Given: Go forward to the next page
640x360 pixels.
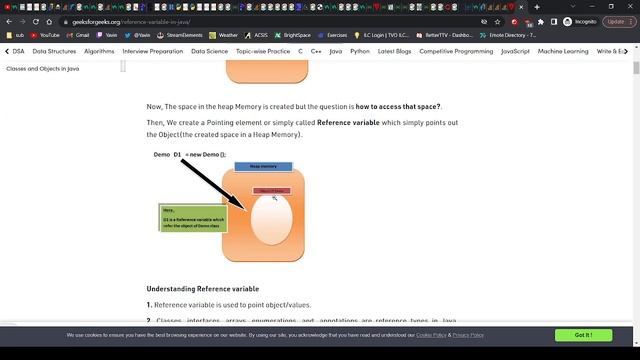Looking at the screenshot, I should pos(22,22).
